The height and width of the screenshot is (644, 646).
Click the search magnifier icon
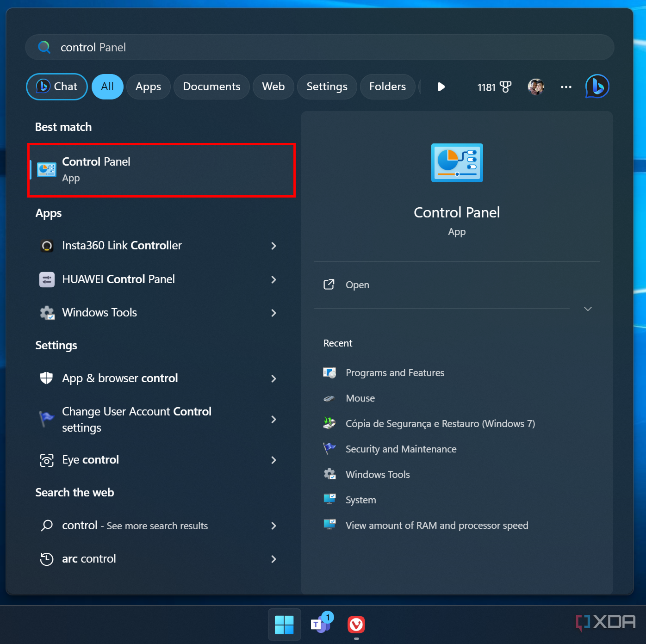pos(44,47)
